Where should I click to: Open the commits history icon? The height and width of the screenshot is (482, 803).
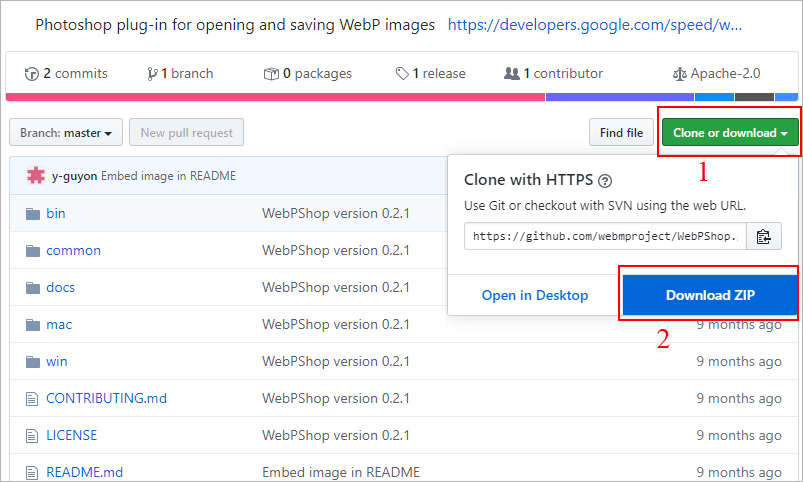click(31, 74)
